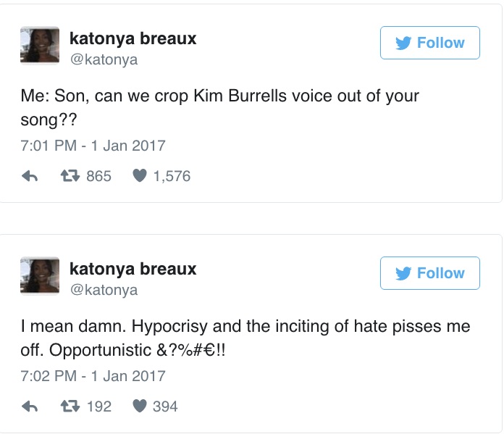View the 192 retweet count
The height and width of the screenshot is (434, 504).
(x=98, y=406)
